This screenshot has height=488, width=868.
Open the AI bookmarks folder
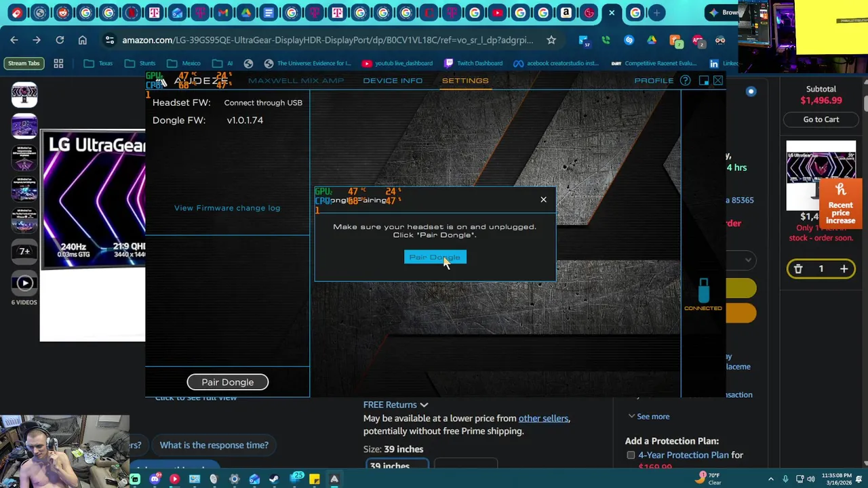[222, 63]
